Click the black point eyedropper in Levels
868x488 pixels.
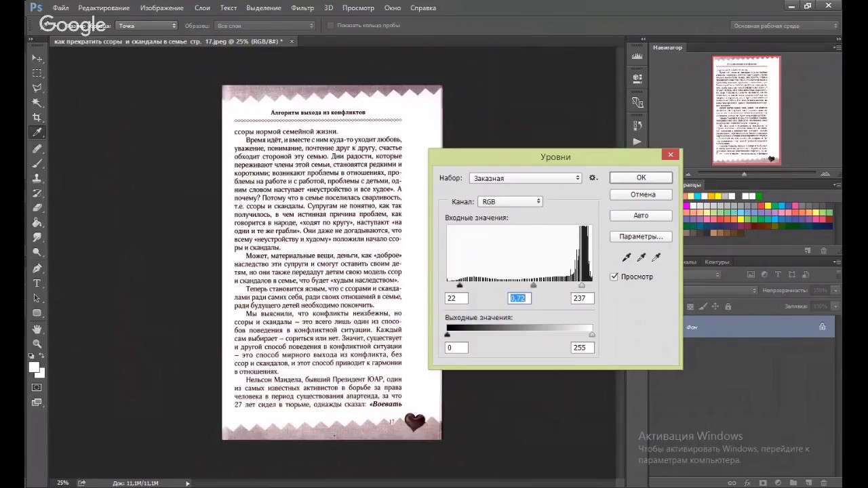[x=627, y=258]
